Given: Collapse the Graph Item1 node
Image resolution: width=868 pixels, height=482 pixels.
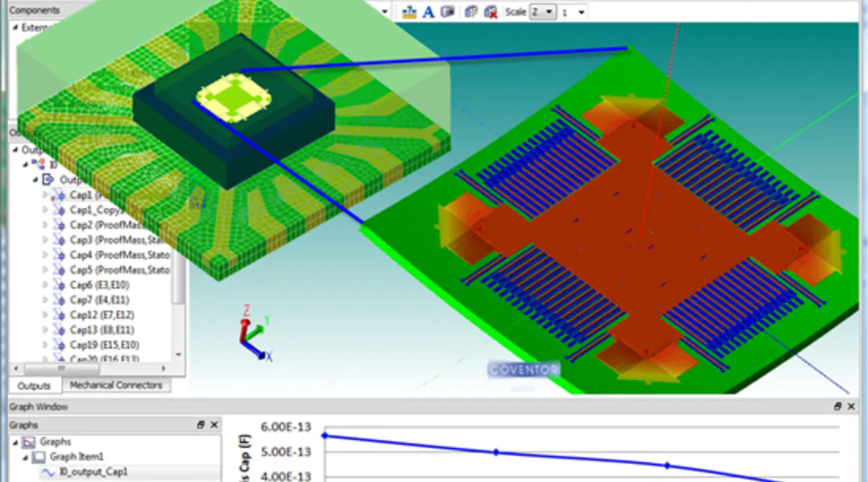Looking at the screenshot, I should [26, 457].
